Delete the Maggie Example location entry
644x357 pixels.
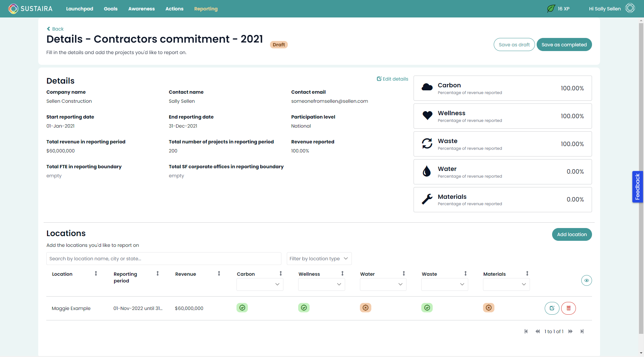[x=568, y=308]
